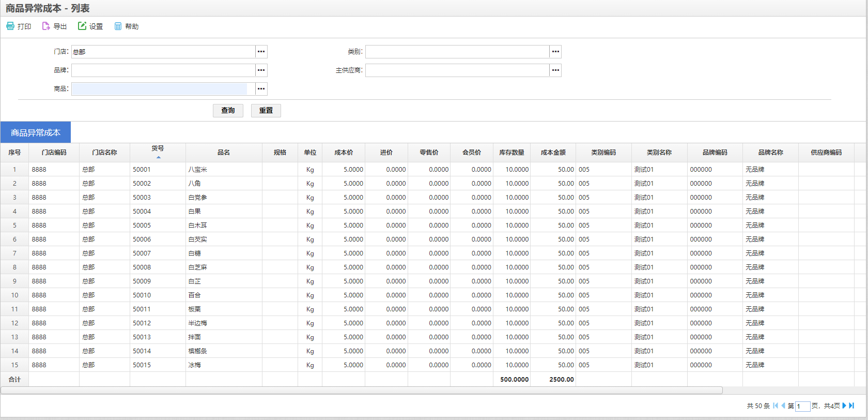
Task: Click the 成本价 column header
Action: [x=344, y=153]
